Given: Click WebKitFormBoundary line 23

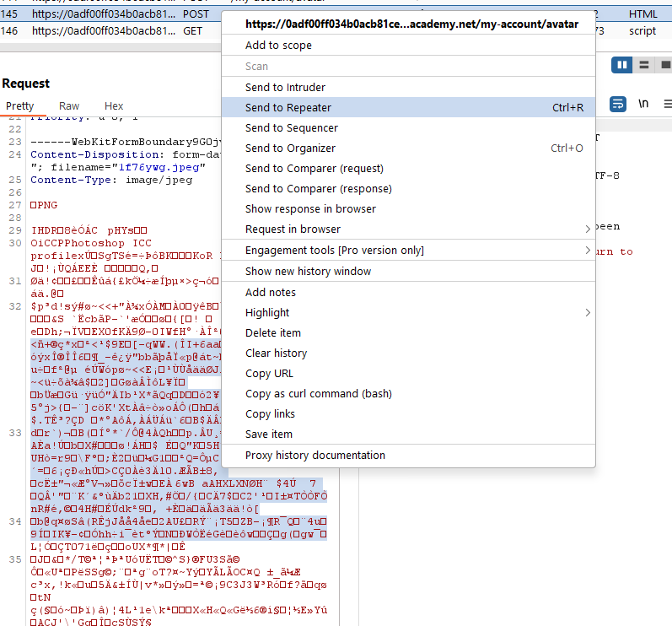Looking at the screenshot, I should point(125,142).
